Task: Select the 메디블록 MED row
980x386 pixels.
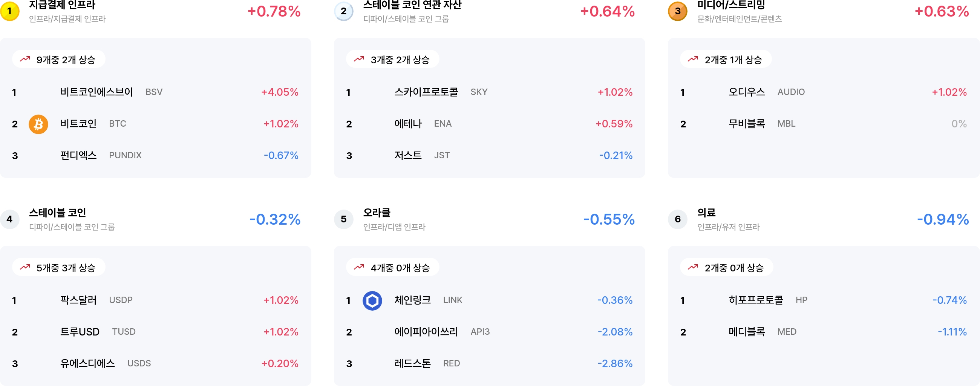Action: (x=823, y=332)
